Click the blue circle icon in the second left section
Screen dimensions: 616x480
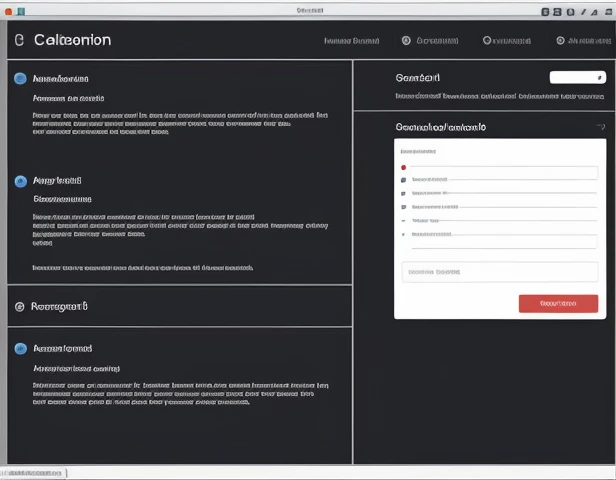point(20,181)
